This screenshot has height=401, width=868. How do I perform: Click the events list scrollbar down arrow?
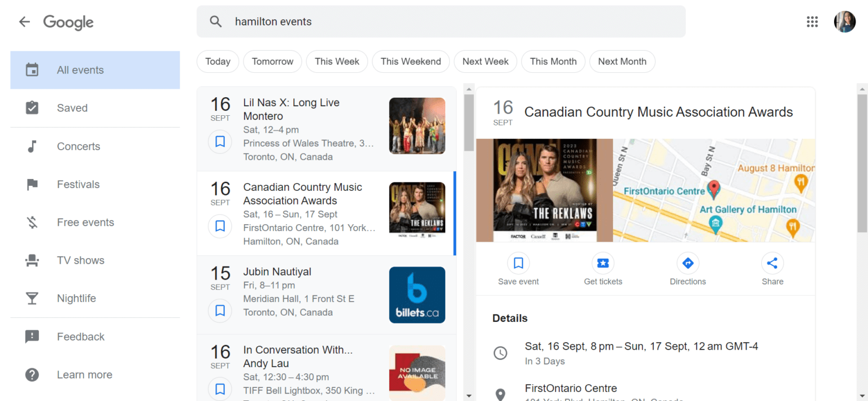(468, 396)
